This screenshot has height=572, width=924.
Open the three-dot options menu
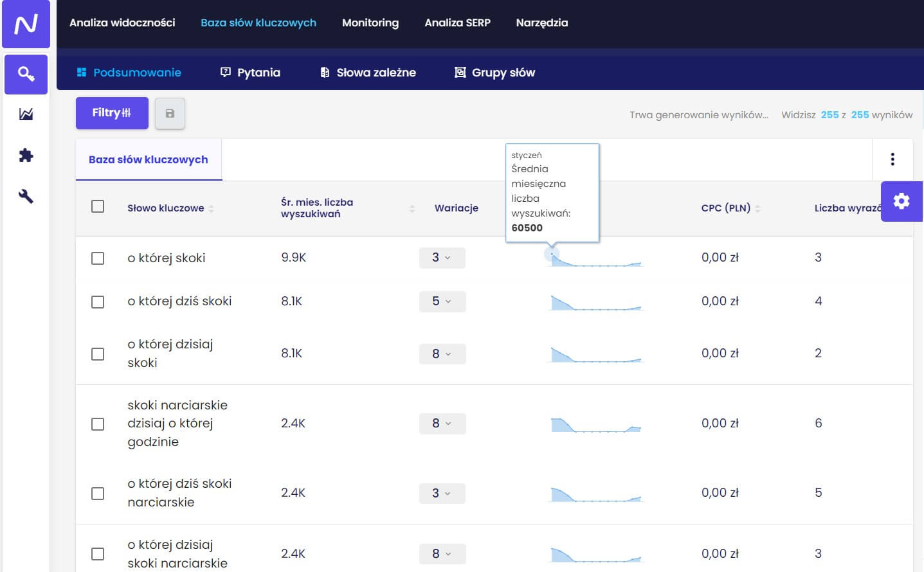[892, 159]
